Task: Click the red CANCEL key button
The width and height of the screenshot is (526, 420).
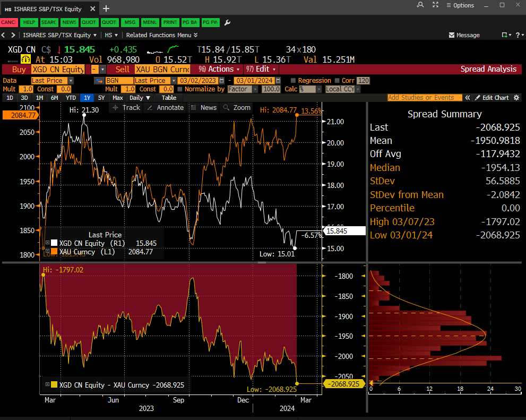Action: pyautogui.click(x=8, y=22)
